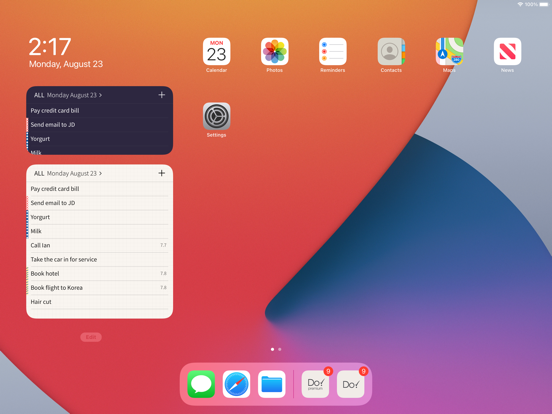Select 'Take the car in for service'
This screenshot has width=552, height=414.
[x=98, y=259]
